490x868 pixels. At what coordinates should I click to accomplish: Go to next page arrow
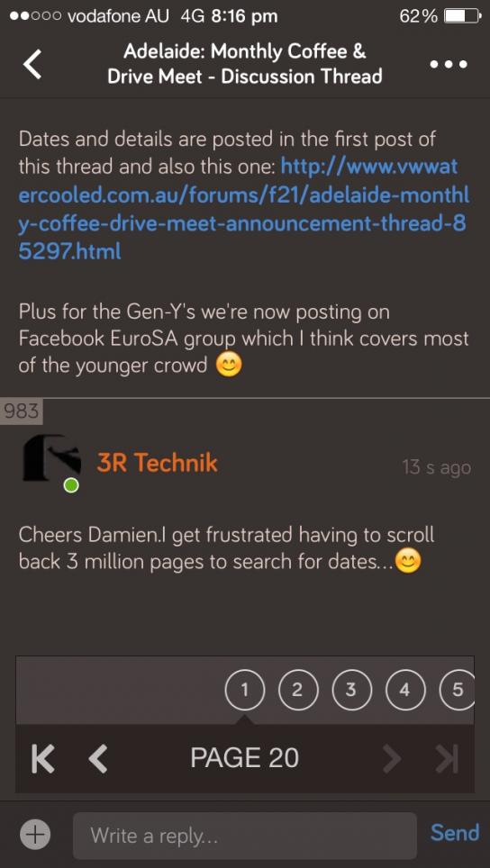(392, 758)
